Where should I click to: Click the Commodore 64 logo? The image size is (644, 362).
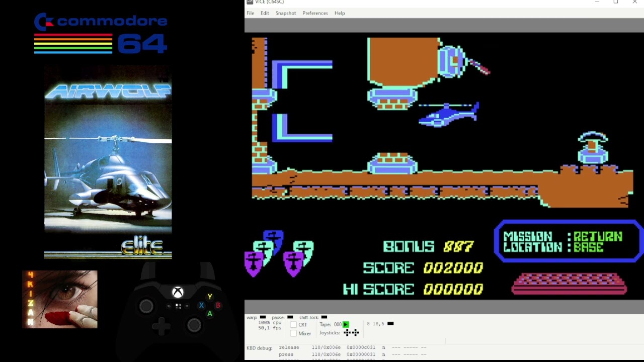(x=101, y=34)
